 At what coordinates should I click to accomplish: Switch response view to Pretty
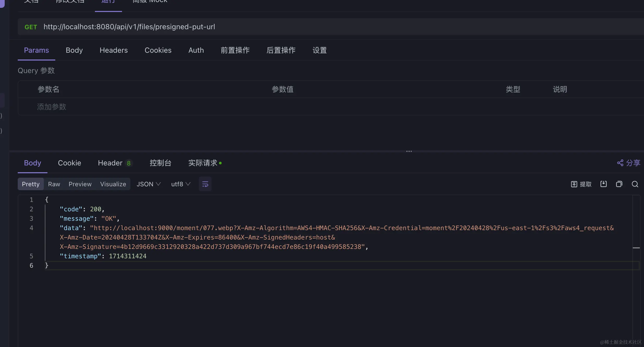[31, 184]
